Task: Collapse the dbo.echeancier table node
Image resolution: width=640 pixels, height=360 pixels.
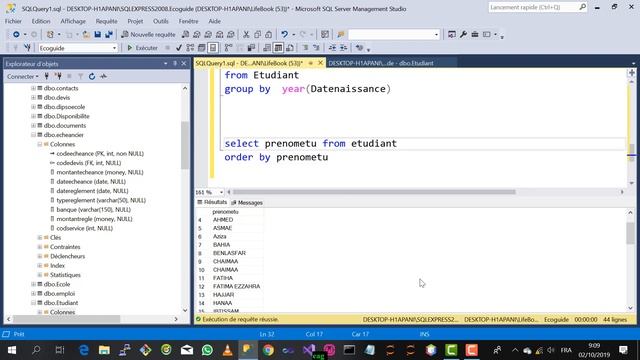Action: [33, 135]
